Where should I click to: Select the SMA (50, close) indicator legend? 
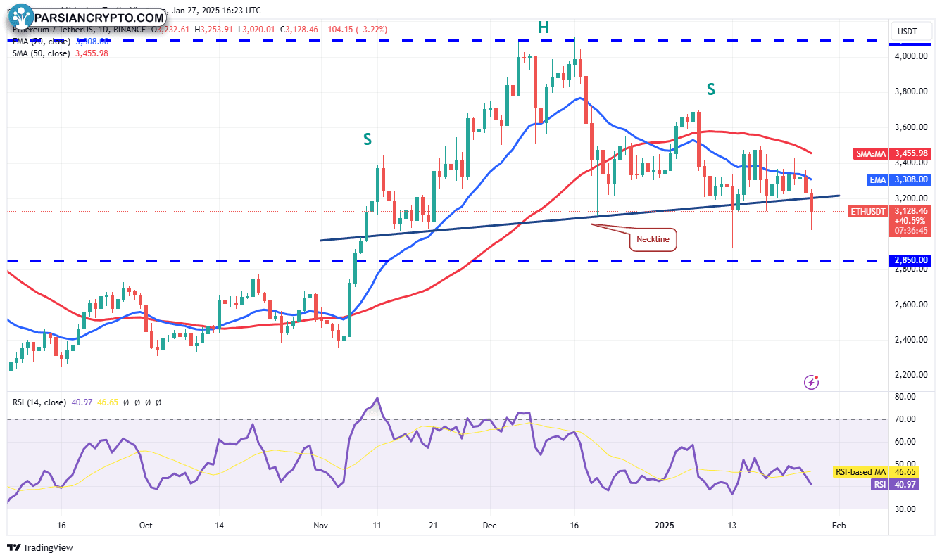(40, 53)
